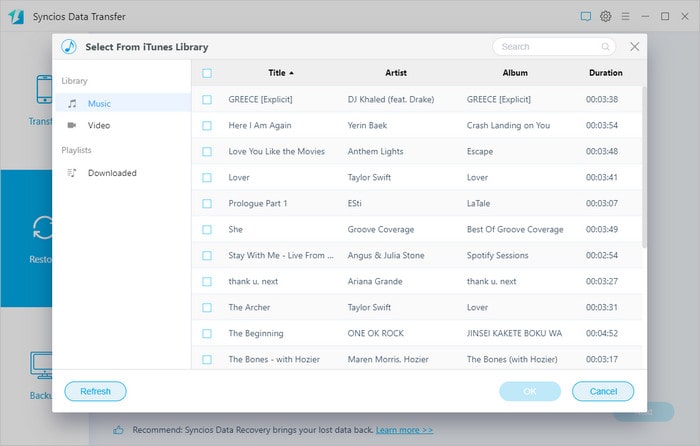Click artist Yerin Baek
This screenshot has width=700, height=446.
coord(367,125)
